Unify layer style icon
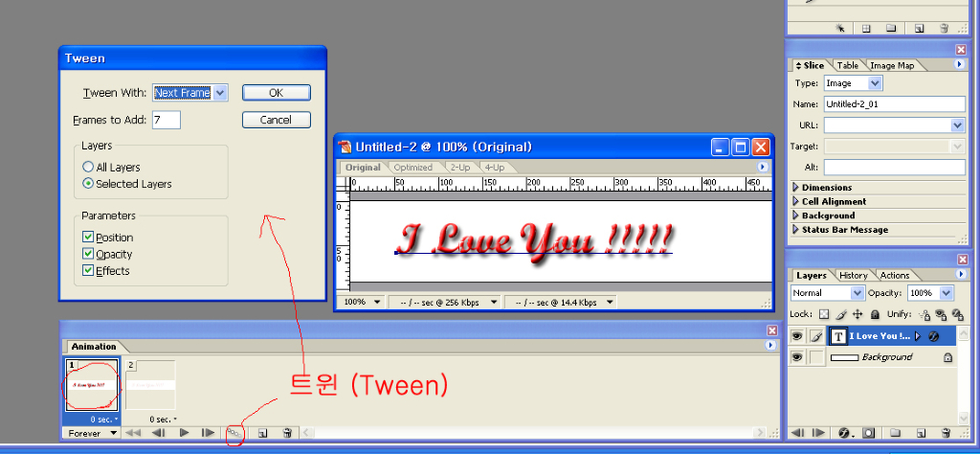Image resolution: width=980 pixels, height=454 pixels. click(957, 314)
